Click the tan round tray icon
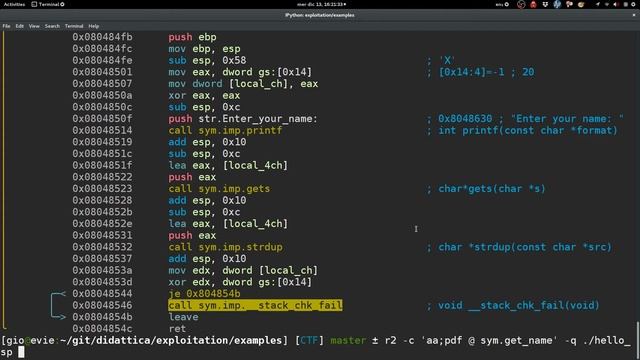Viewport: 640px width, 360px height. [x=581, y=4]
